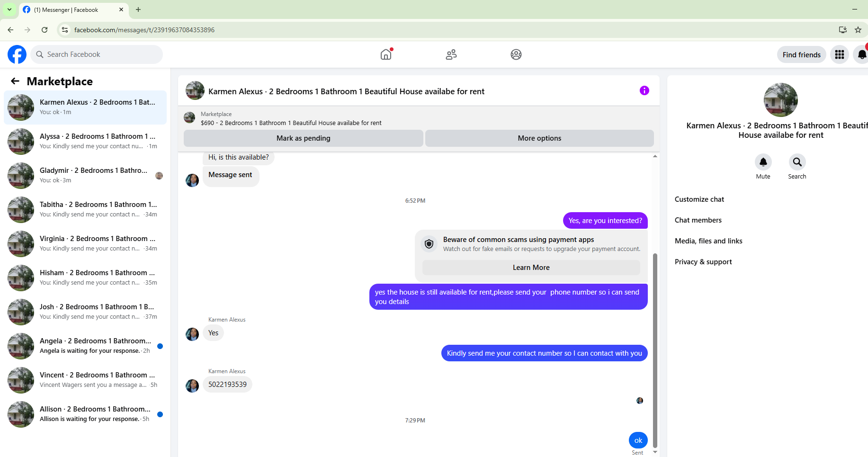Click the Find friends button
Viewport: 868px width, 457px height.
click(x=802, y=54)
